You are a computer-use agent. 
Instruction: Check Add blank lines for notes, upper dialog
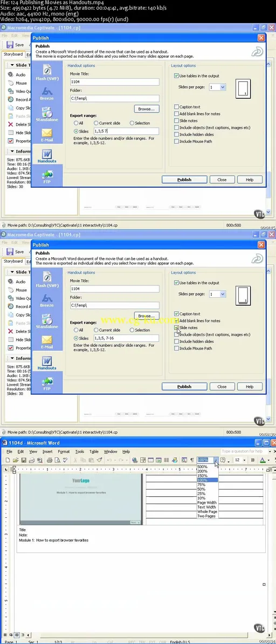(176, 114)
